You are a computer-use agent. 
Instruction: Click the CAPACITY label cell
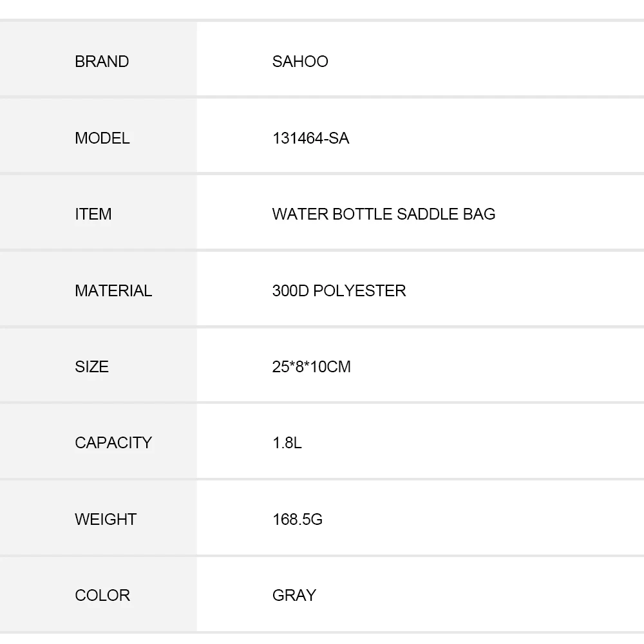click(113, 442)
